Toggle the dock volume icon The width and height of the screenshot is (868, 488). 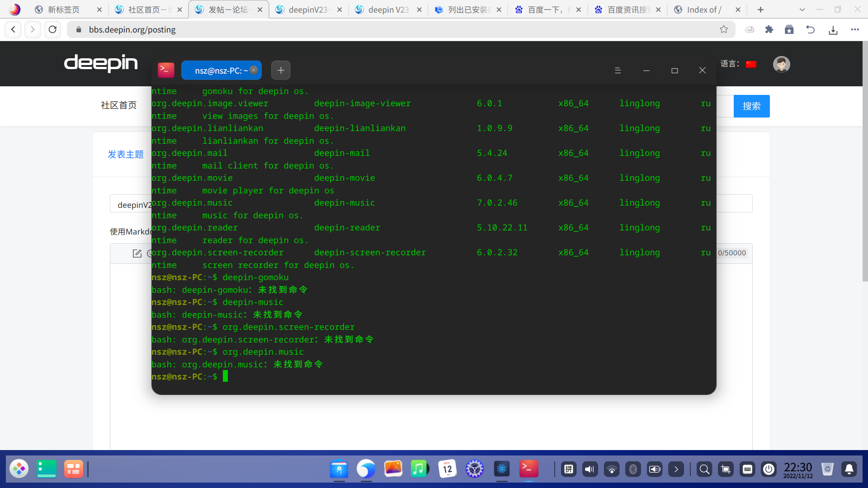(x=590, y=469)
